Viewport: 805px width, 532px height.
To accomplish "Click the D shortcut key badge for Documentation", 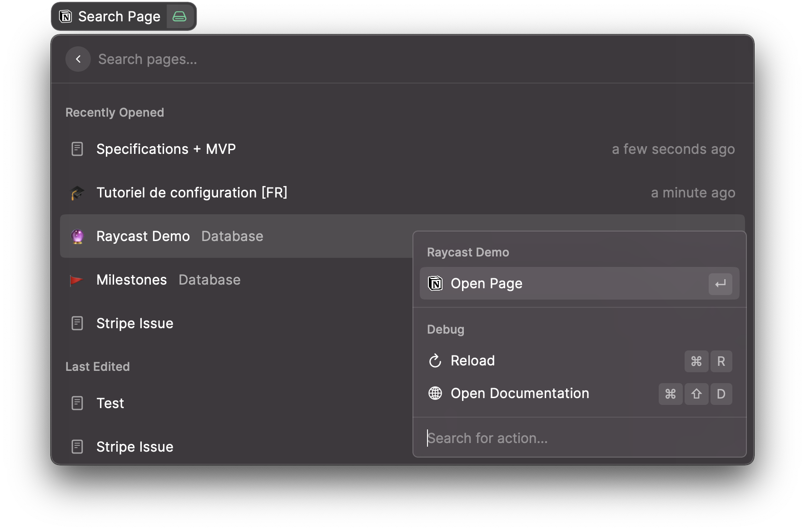I will 721,394.
